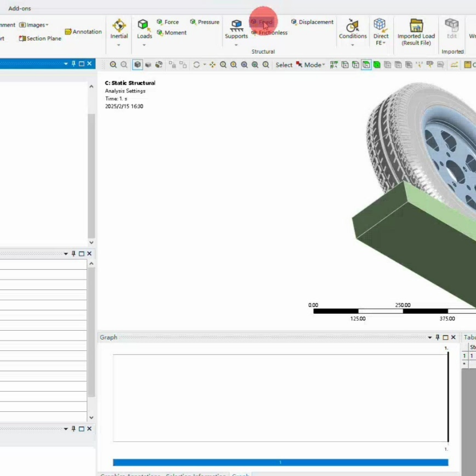Click the first zoom magnifier toolbar icon
The width and height of the screenshot is (476, 476).
click(113, 65)
